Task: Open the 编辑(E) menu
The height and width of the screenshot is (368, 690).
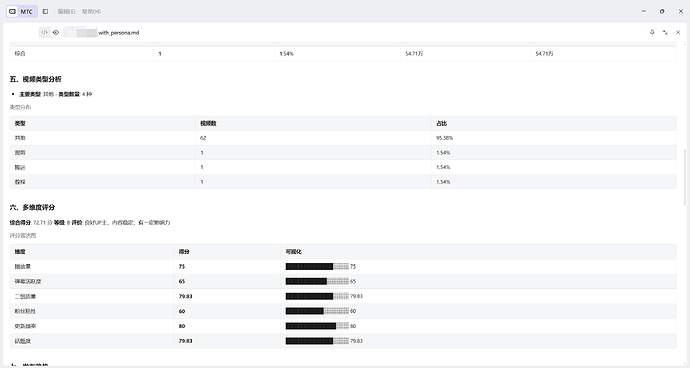Action: click(66, 11)
